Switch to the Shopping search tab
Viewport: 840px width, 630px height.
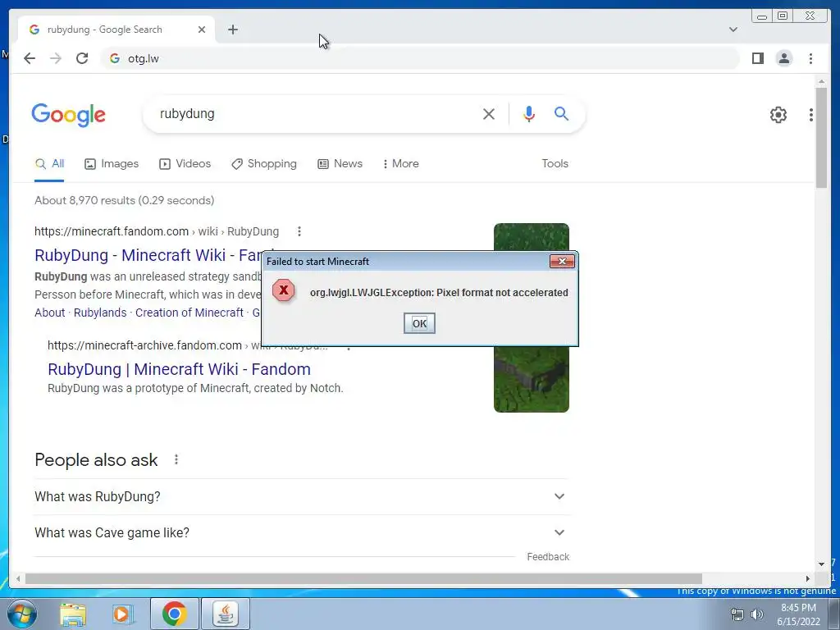click(263, 164)
